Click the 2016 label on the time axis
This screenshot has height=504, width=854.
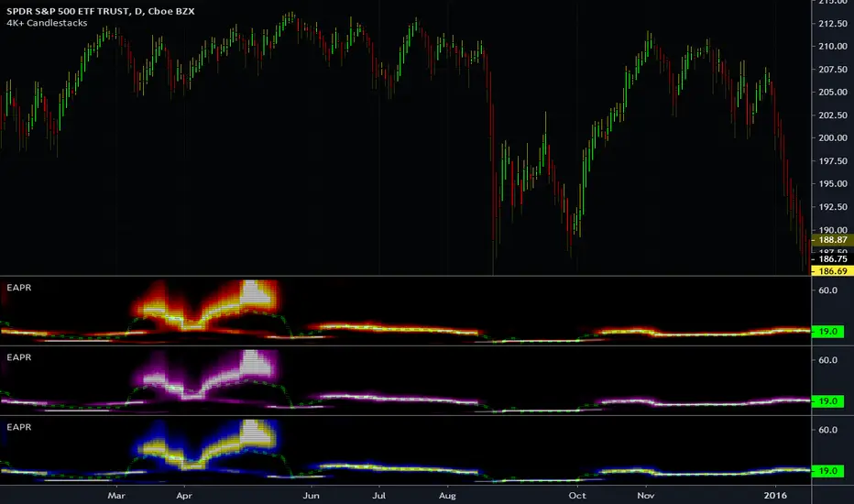click(775, 495)
